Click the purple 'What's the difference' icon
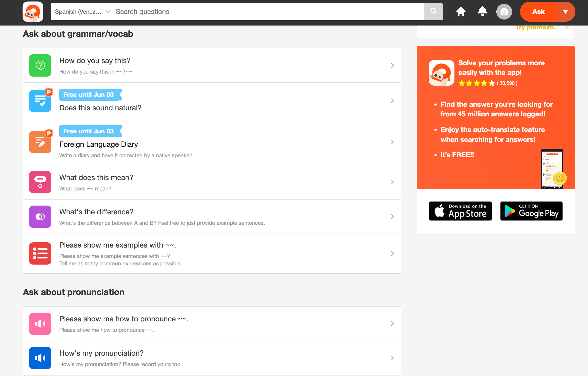Viewport: 588px width, 376px height. point(40,217)
